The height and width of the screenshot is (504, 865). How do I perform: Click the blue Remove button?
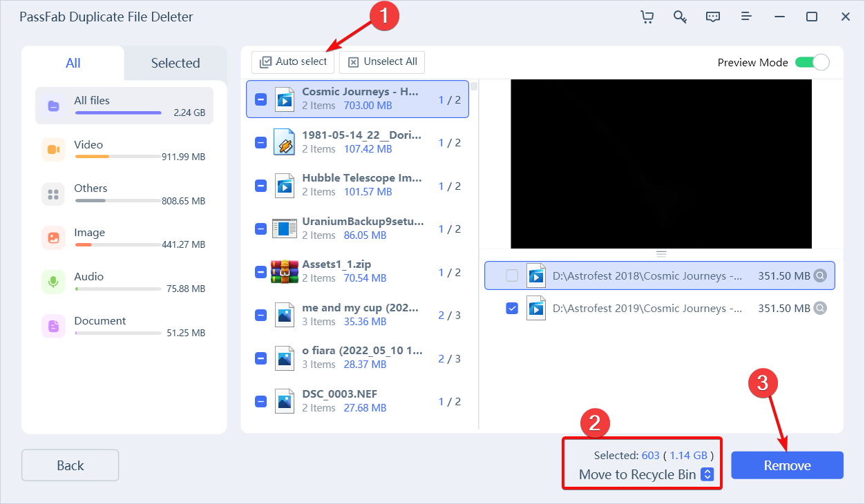point(788,465)
